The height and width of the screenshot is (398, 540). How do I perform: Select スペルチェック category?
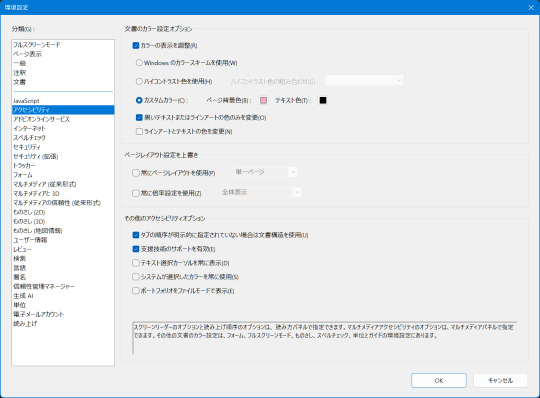63,138
